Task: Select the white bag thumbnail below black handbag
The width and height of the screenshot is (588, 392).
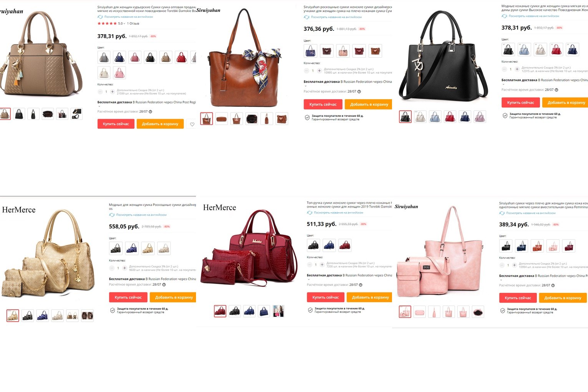Action: [x=420, y=116]
